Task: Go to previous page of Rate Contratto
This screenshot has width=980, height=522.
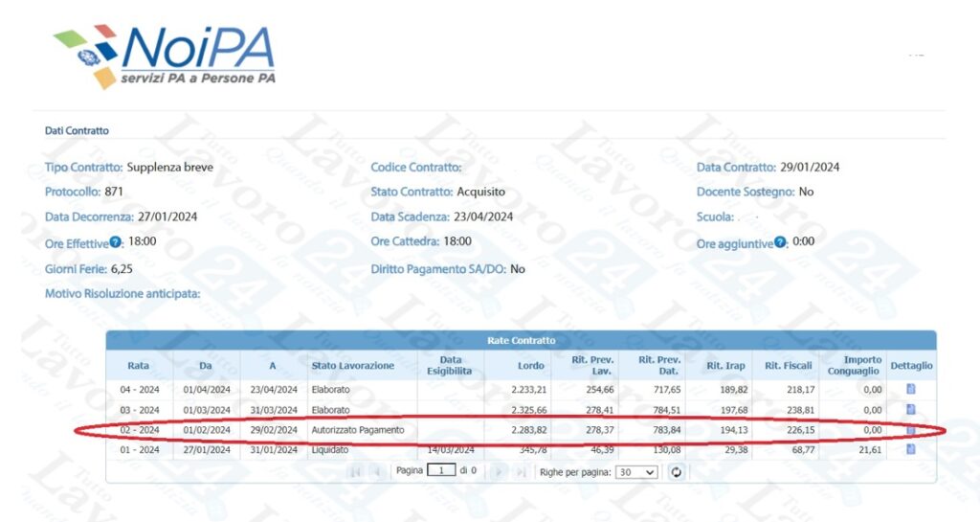Action: coord(377,472)
